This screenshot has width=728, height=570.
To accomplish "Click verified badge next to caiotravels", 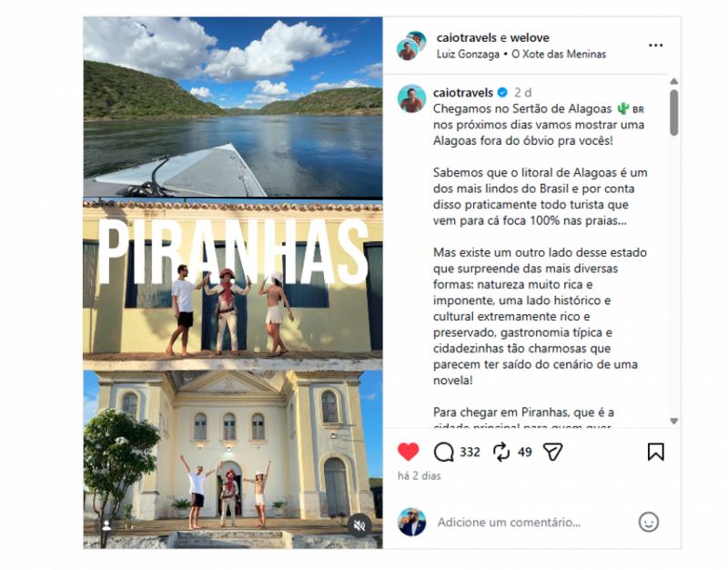I will click(x=502, y=93).
